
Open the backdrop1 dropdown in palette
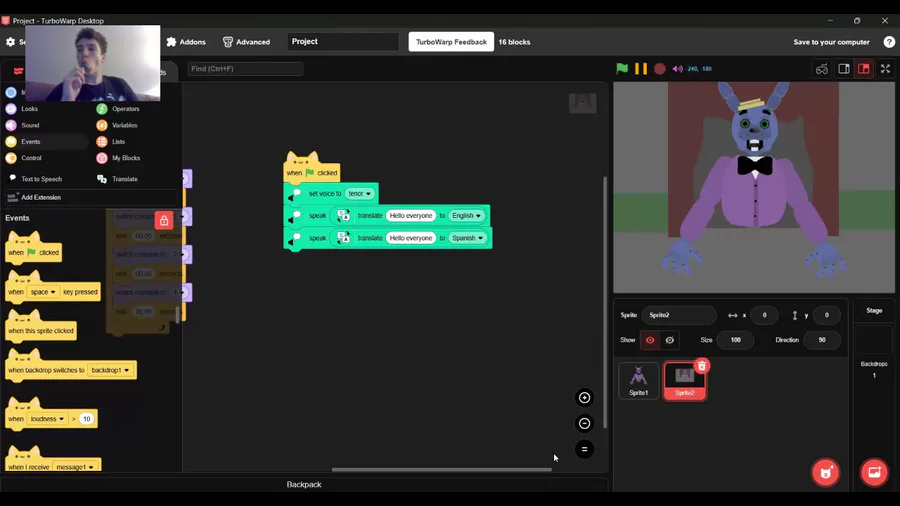(x=110, y=370)
